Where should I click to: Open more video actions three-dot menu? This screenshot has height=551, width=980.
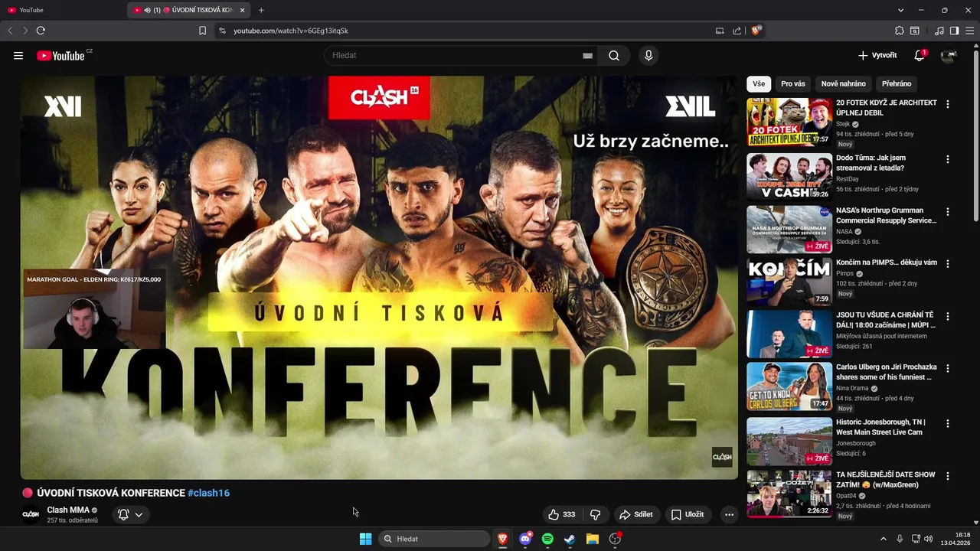tap(729, 514)
